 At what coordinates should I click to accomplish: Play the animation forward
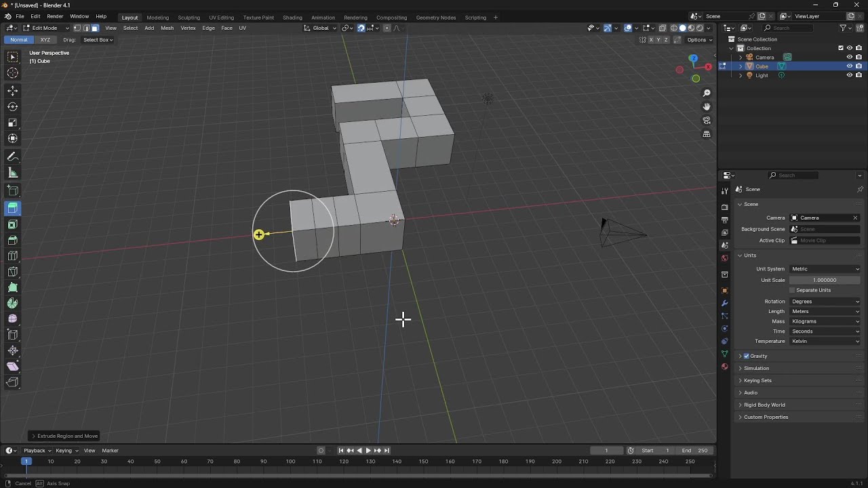click(368, 451)
